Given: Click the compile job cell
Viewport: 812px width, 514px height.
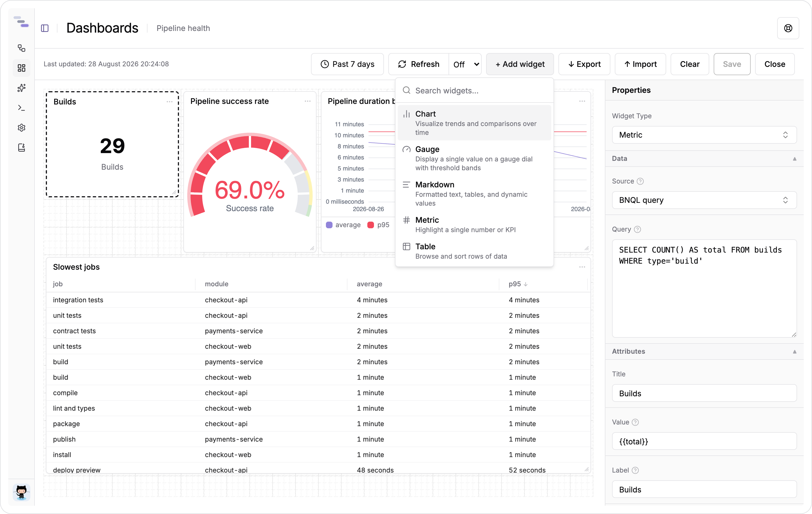Looking at the screenshot, I should 65,393.
